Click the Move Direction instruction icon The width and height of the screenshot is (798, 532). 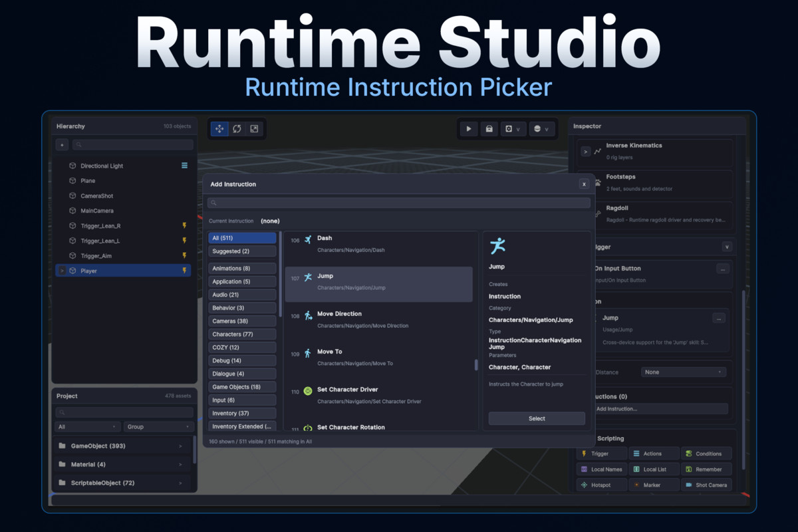click(308, 315)
